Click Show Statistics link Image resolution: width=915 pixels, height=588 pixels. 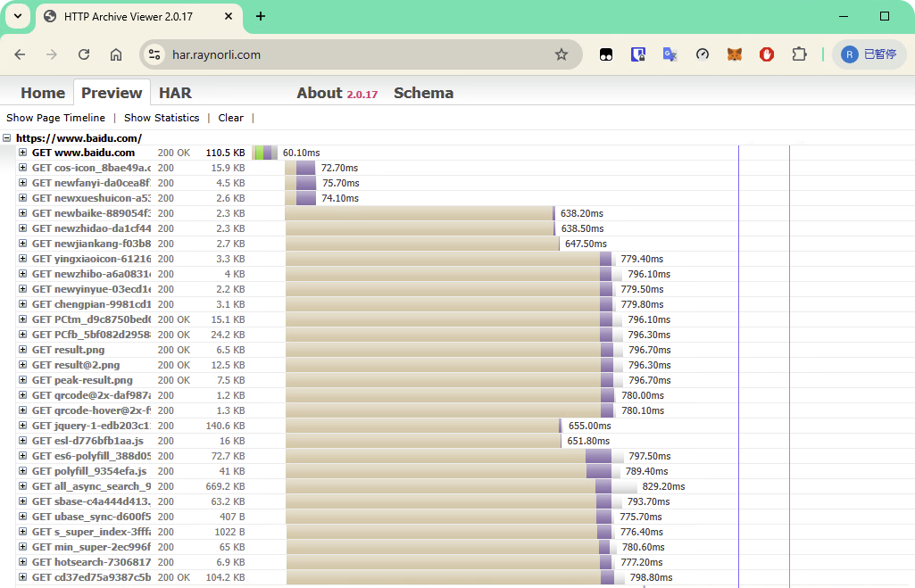[x=162, y=118]
